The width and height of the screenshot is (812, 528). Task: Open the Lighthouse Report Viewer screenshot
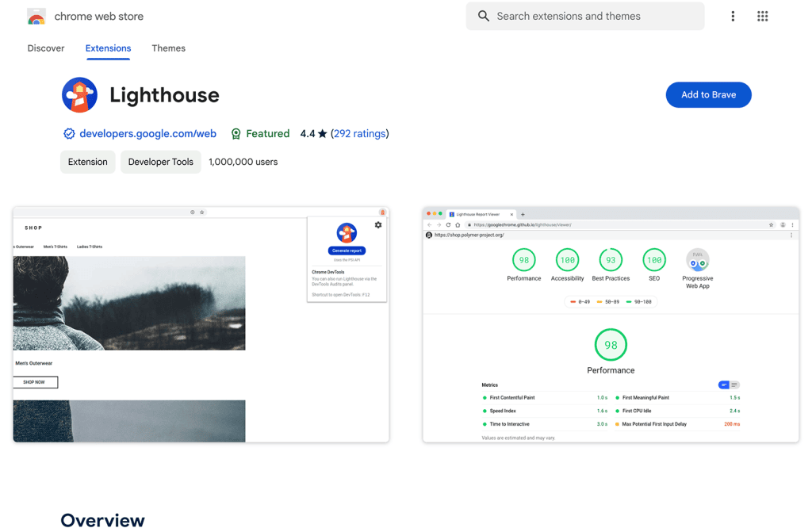pos(611,323)
